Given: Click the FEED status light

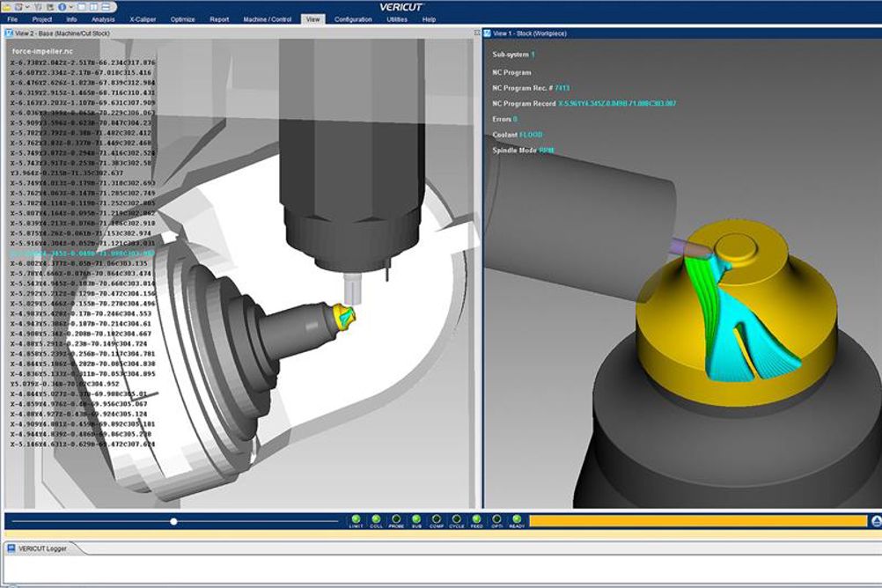Looking at the screenshot, I should 476,519.
